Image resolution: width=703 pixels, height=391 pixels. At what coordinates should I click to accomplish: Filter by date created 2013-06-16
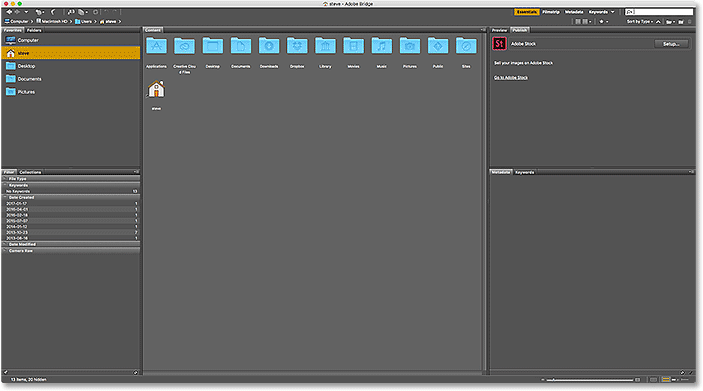[71, 239]
